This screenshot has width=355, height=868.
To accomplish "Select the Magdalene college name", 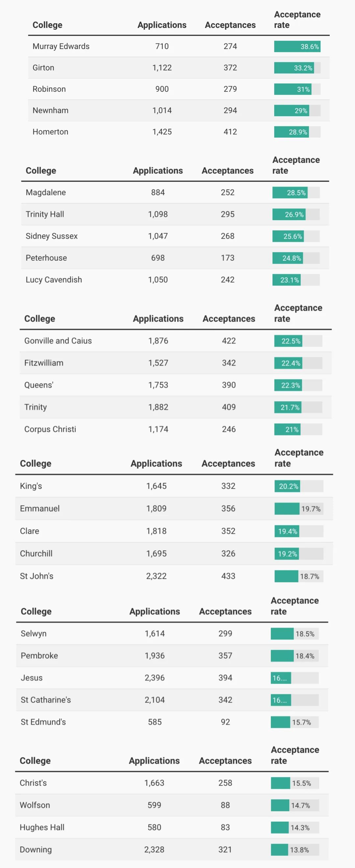I will 46,193.
